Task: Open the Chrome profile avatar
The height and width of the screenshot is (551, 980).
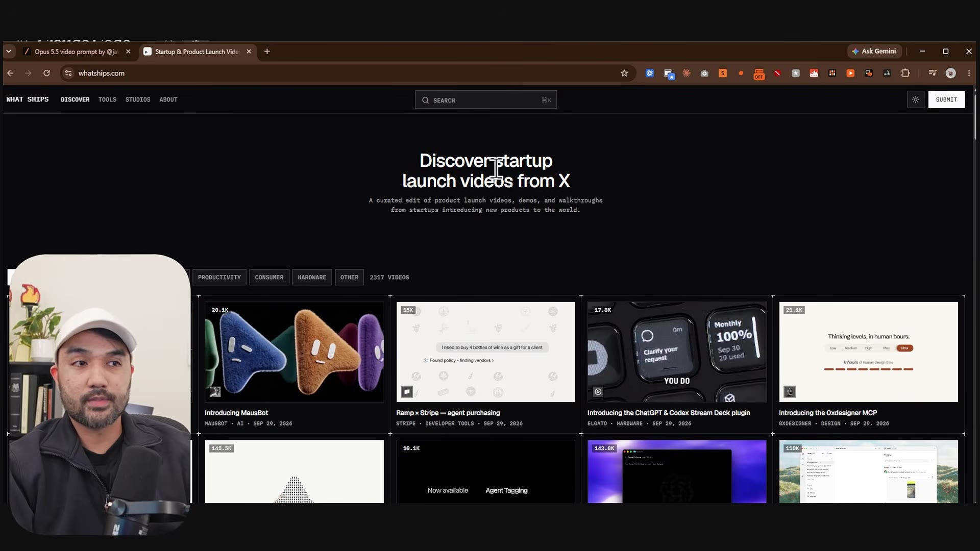Action: [x=950, y=73]
